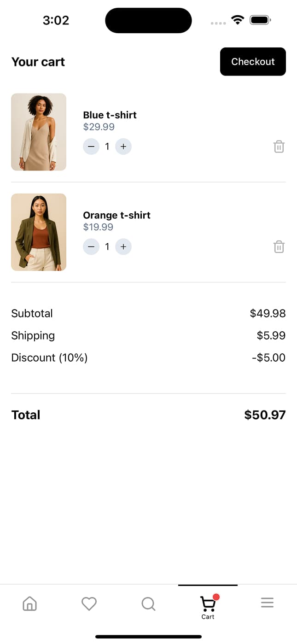
Task: Open the hamburger menu icon
Action: pyautogui.click(x=267, y=602)
